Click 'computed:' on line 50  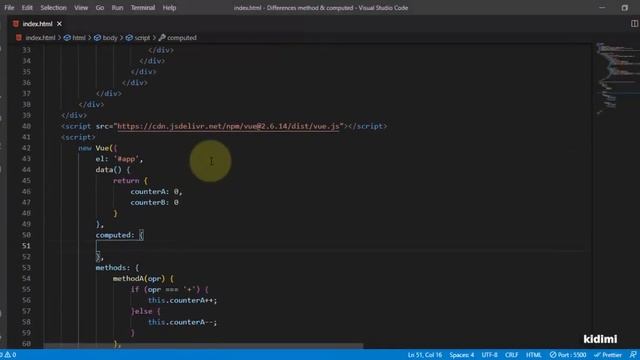115,235
